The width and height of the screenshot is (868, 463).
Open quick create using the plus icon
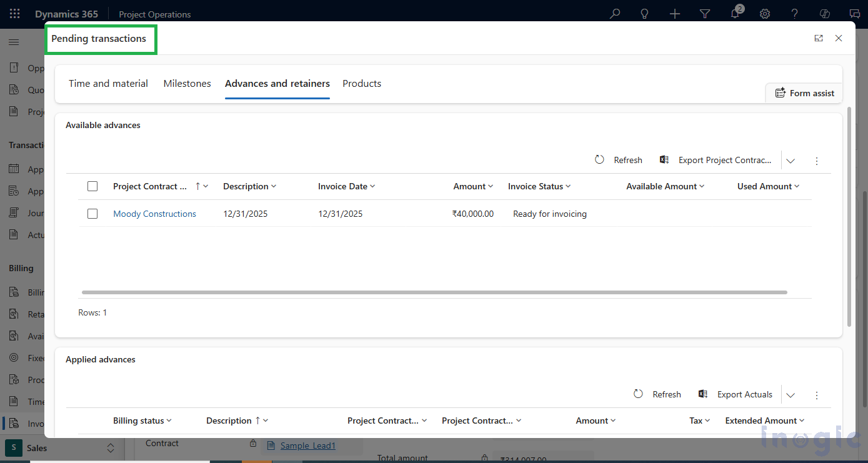click(675, 14)
